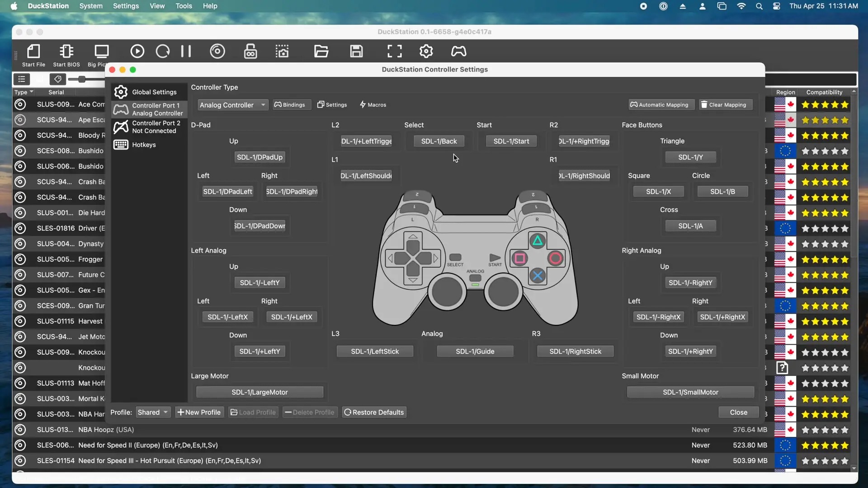Adjust the cover size slider handle
868x488 pixels.
coord(82,79)
